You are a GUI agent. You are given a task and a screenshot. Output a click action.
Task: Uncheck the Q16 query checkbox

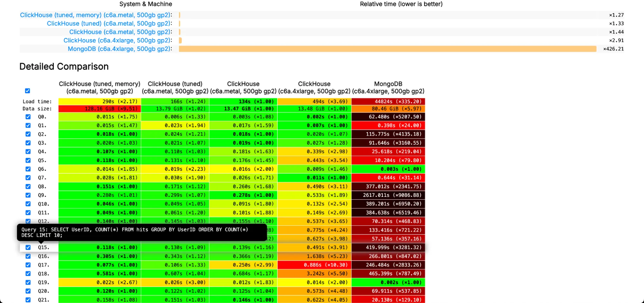tap(28, 256)
